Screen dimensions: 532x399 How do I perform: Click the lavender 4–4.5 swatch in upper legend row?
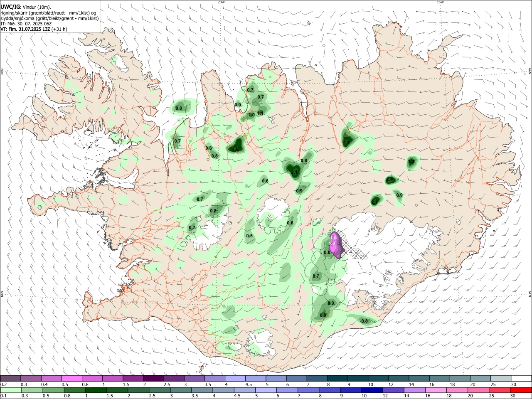[235, 378]
